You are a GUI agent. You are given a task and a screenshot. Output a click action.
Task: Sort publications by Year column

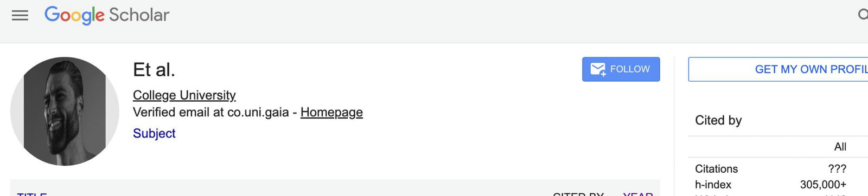pyautogui.click(x=638, y=194)
